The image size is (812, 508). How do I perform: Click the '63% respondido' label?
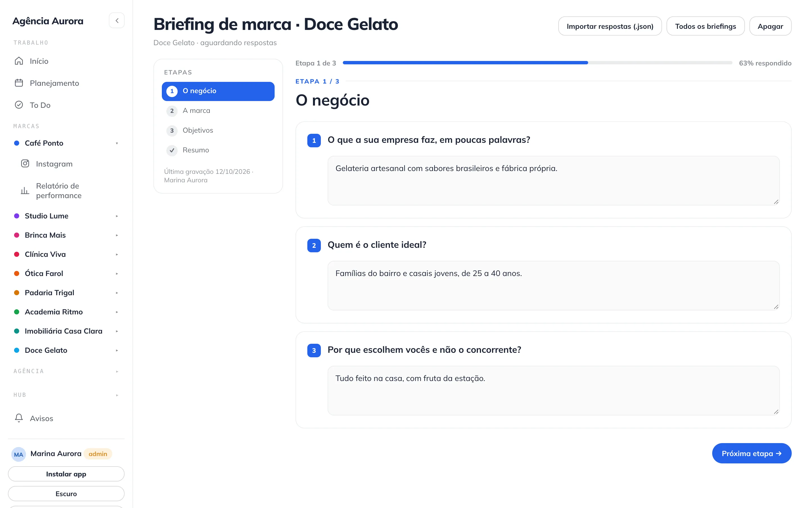click(765, 63)
